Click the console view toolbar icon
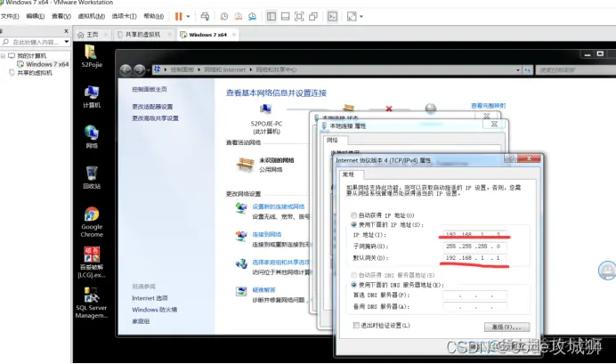The width and height of the screenshot is (616, 364). pos(332,17)
